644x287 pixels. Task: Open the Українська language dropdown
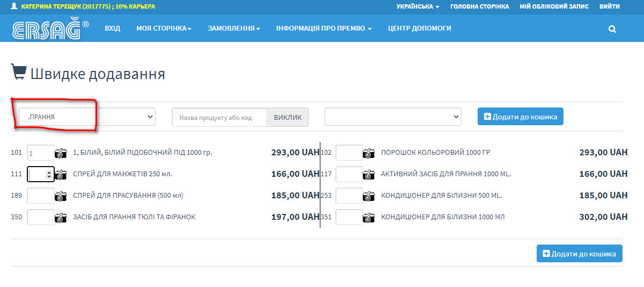click(418, 6)
